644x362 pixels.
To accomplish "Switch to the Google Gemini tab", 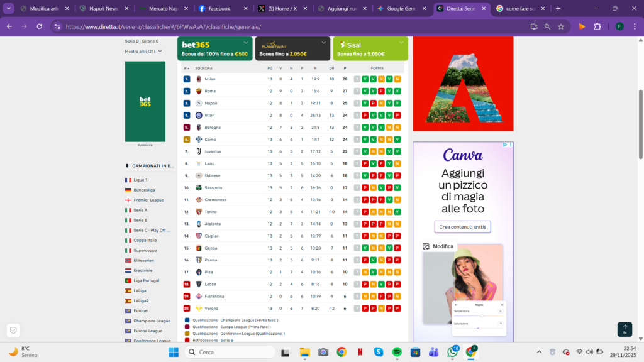I will pos(402,8).
